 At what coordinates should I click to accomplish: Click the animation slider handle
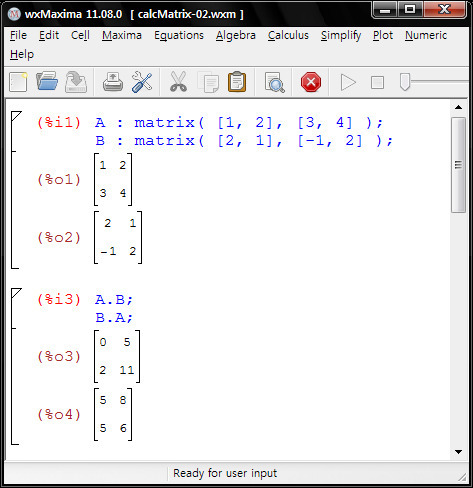tap(405, 82)
